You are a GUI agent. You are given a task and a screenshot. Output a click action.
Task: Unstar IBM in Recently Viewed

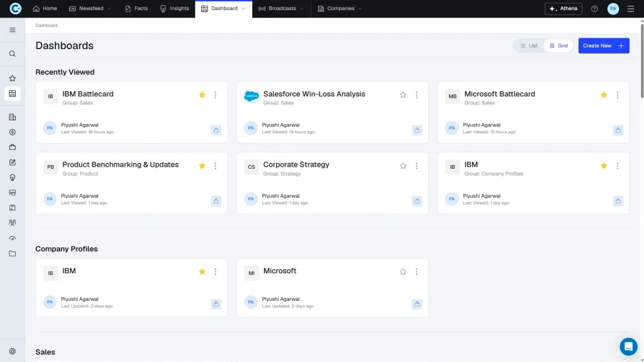[604, 166]
